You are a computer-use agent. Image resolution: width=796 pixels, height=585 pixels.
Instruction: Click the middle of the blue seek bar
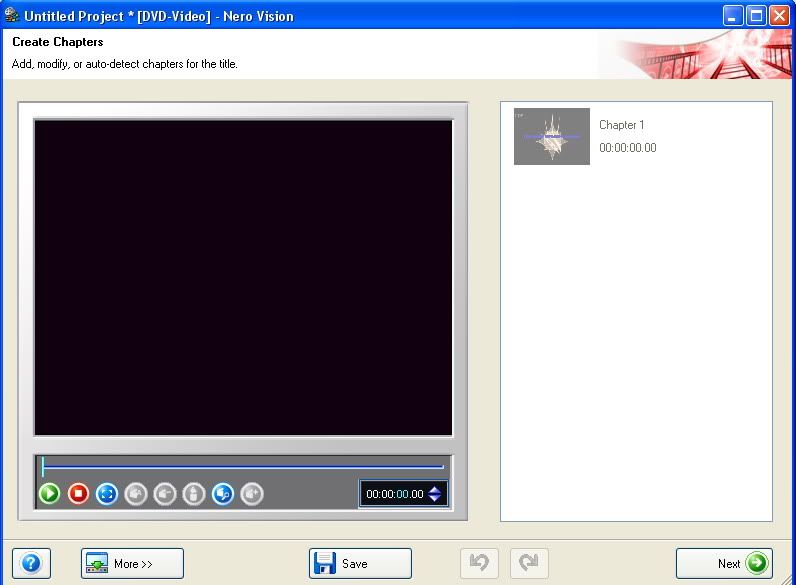coord(243,466)
